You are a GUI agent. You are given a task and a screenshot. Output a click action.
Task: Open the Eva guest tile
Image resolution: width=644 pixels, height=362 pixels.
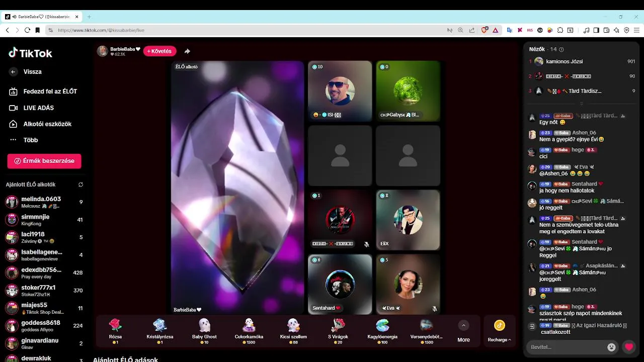tap(408, 284)
